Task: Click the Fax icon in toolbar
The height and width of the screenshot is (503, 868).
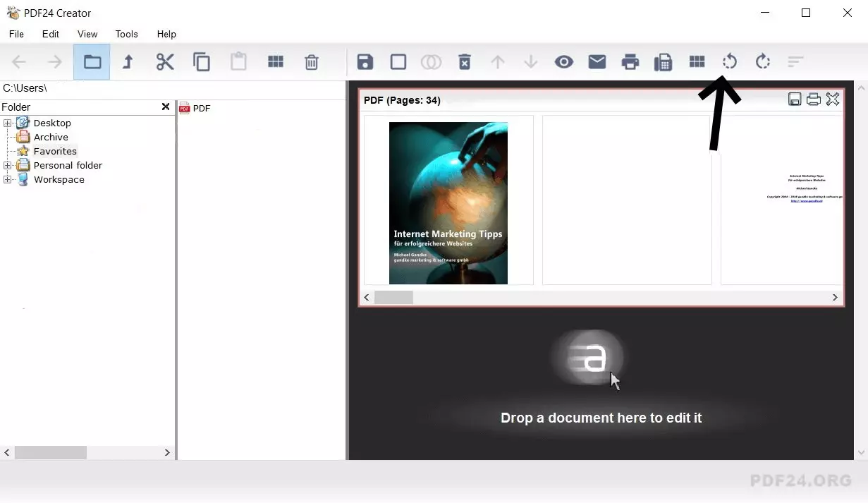Action: 663,62
